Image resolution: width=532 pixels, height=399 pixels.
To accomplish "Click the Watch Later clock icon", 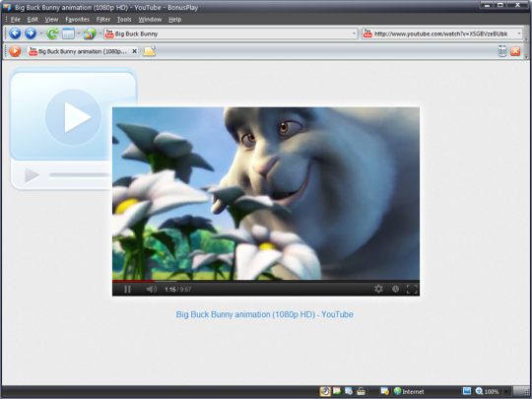I will pos(396,289).
